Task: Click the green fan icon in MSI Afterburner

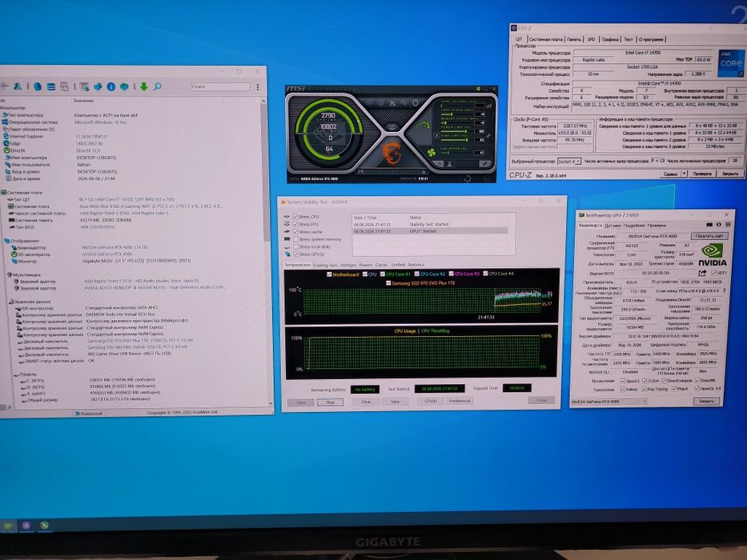Action: (x=432, y=152)
